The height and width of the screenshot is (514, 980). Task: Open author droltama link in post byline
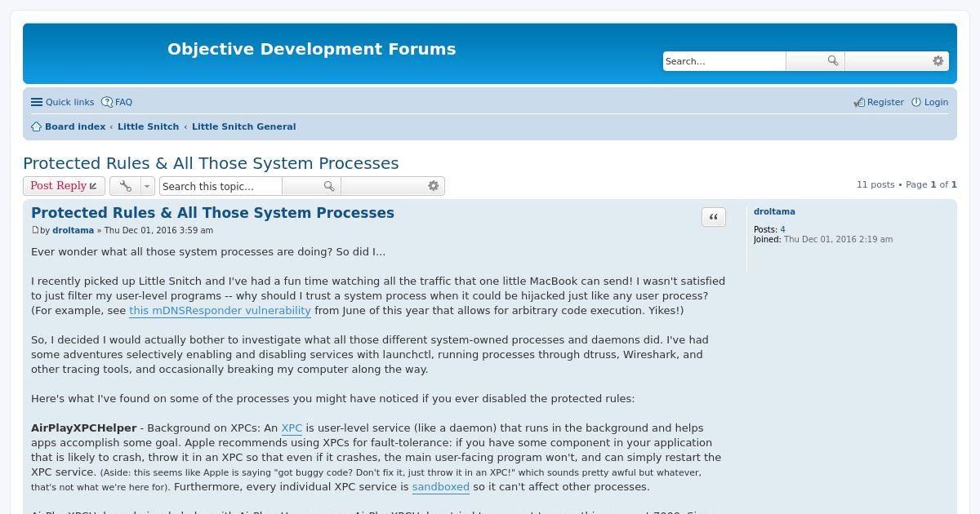(73, 230)
